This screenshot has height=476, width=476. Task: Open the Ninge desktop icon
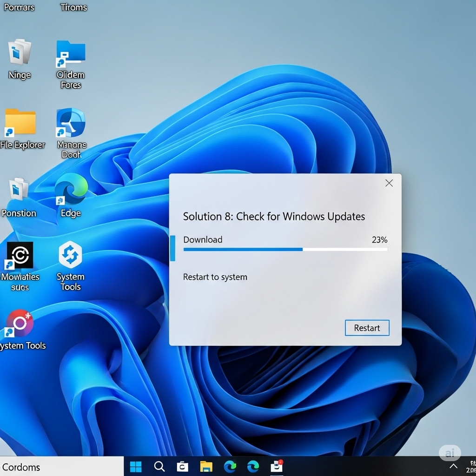point(20,52)
